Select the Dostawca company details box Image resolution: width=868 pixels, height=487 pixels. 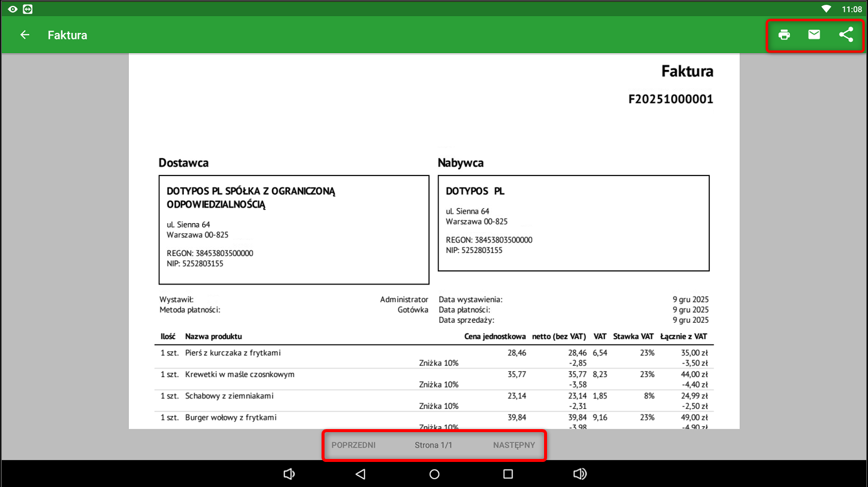(294, 230)
